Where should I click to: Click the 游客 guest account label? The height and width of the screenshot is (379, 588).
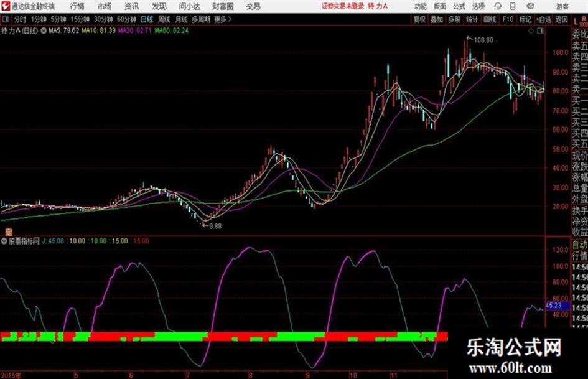point(562,6)
